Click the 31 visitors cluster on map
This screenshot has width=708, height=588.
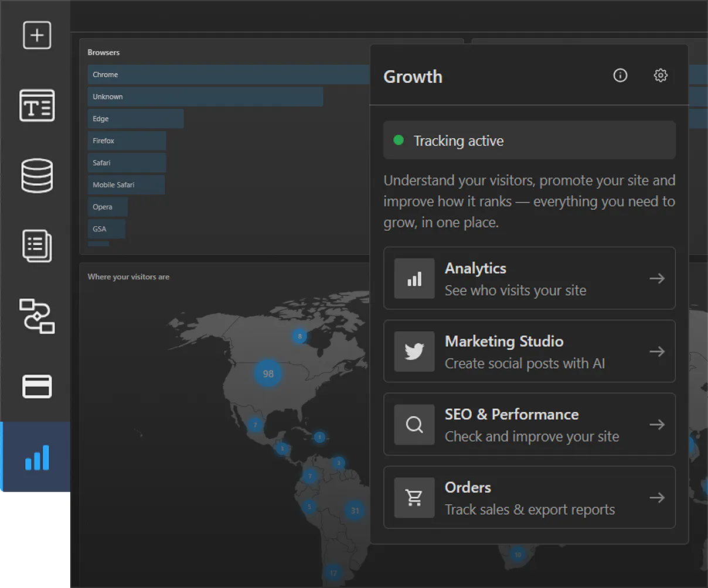[x=355, y=511]
